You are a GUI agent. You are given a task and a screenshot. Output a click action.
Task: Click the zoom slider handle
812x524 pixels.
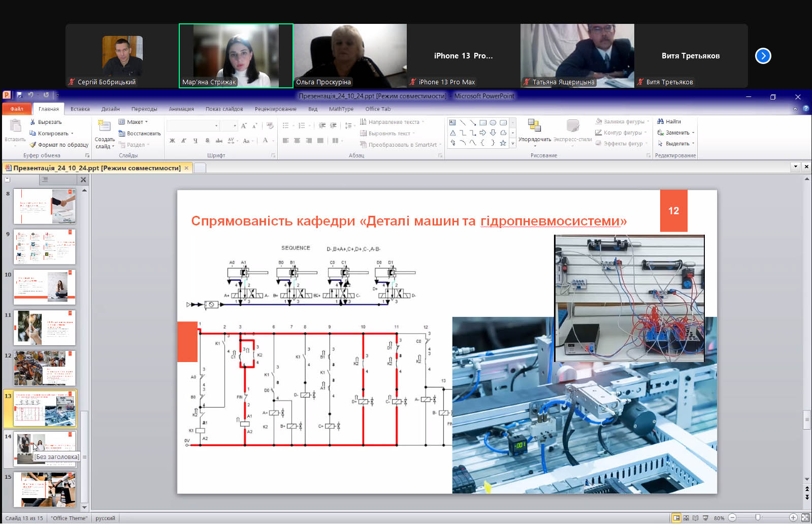coord(758,518)
